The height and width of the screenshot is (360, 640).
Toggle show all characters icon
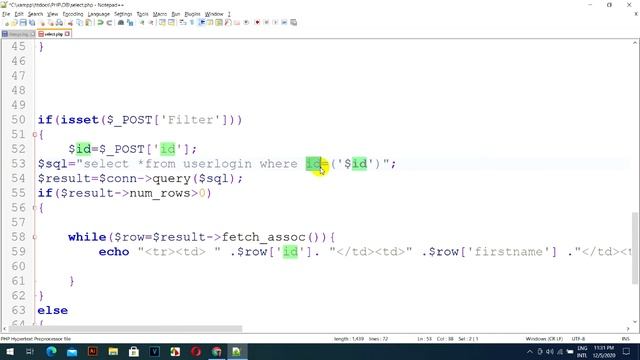192,22
